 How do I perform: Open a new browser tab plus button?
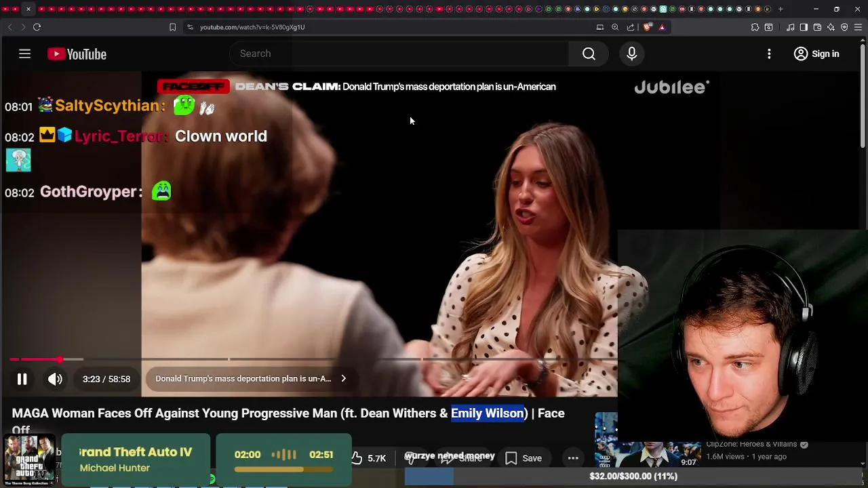781,9
